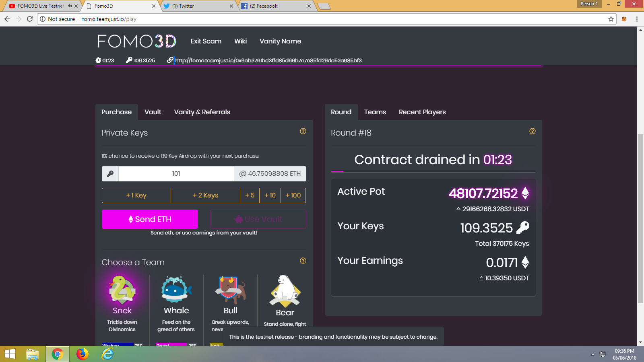Open the Windows Start menu
644x362 pixels.
[x=10, y=354]
